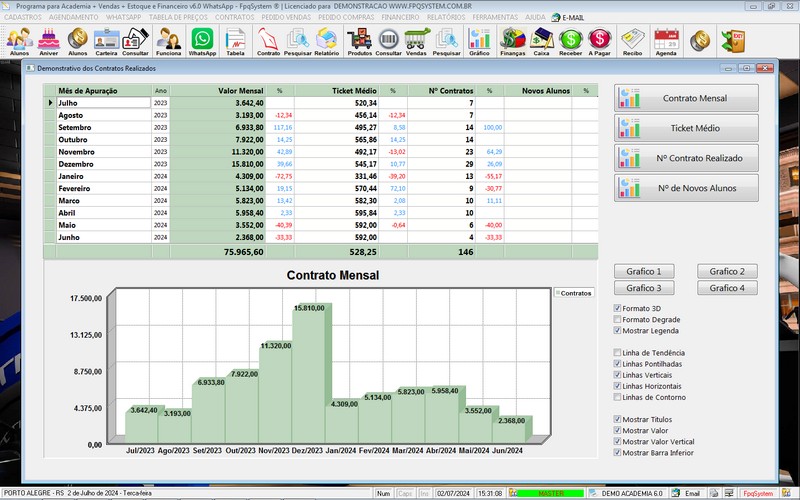Toggle the Linhas Pontilhadas checkbox

(617, 364)
